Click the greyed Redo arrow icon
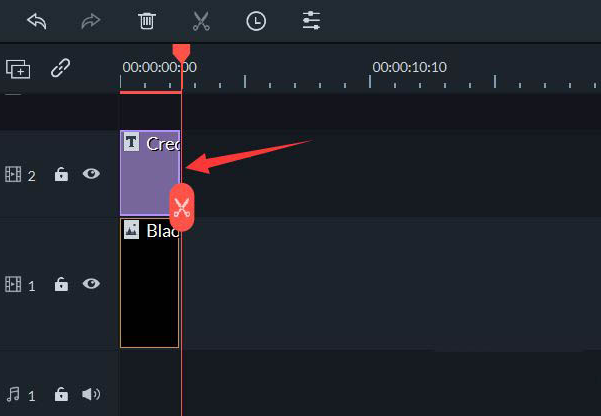 (x=91, y=21)
